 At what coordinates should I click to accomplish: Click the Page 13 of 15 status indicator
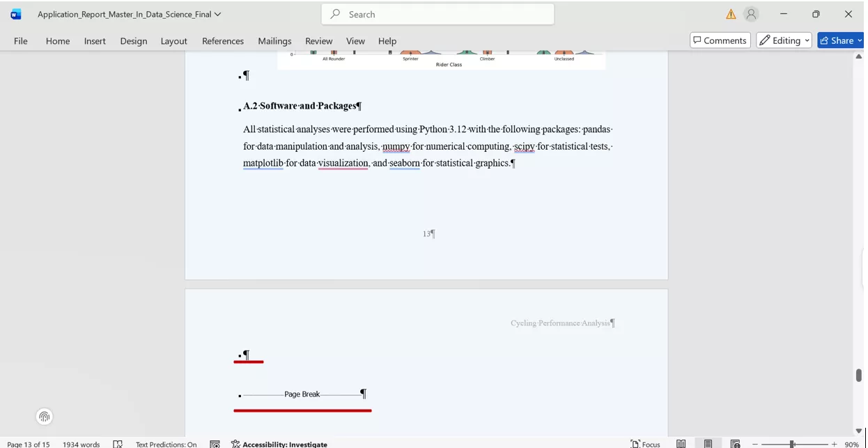[29, 444]
